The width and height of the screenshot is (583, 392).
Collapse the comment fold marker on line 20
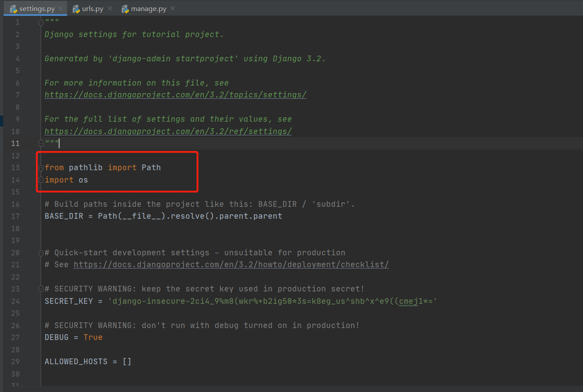[x=41, y=253]
